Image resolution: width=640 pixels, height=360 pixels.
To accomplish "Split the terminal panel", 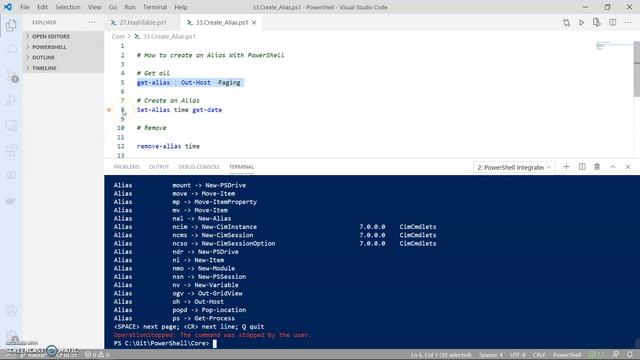I will point(582,167).
